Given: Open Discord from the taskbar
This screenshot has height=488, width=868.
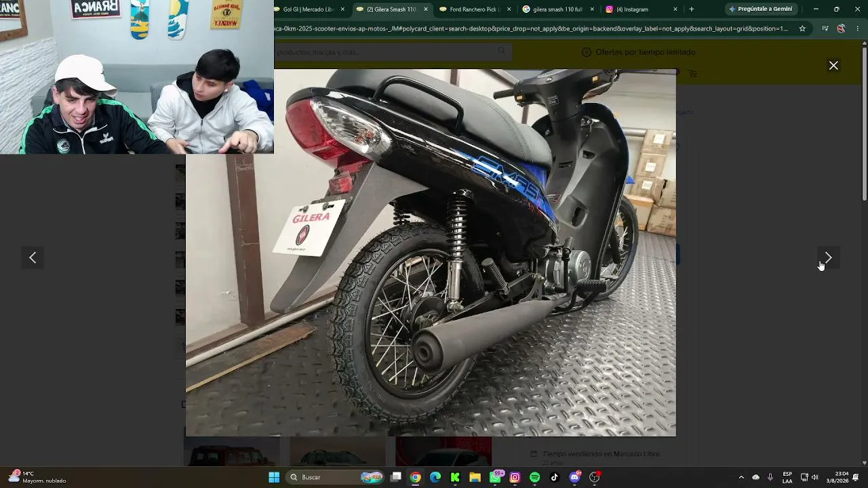Looking at the screenshot, I should [x=574, y=477].
